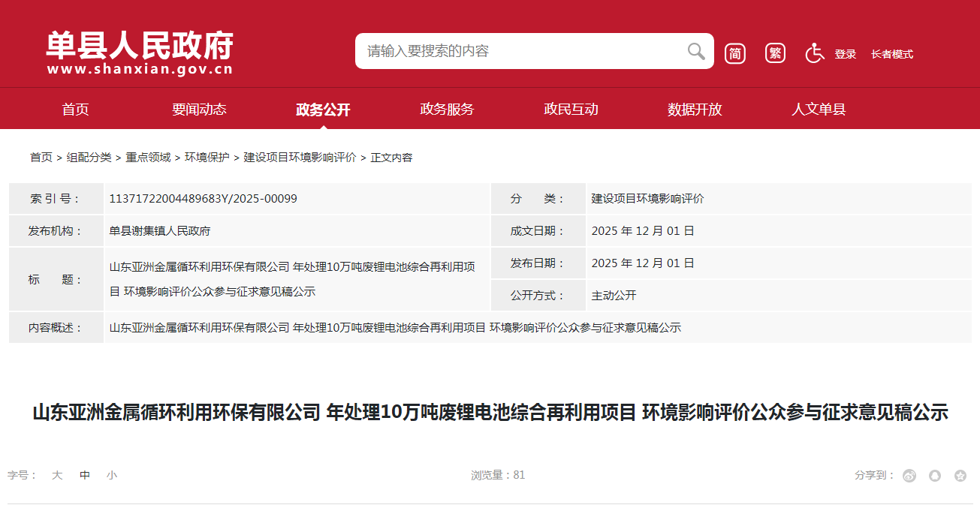Click the search magnifier icon
Screen dimensions: 980x517
pos(695,51)
